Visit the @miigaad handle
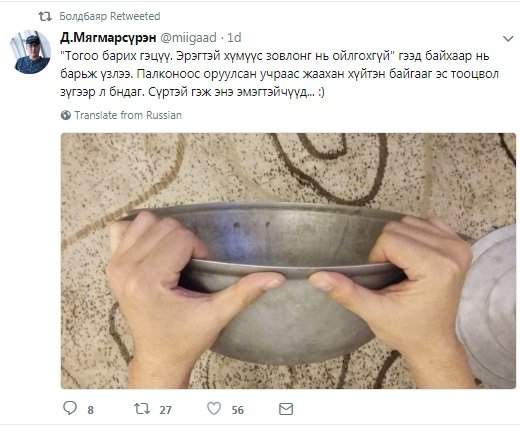This screenshot has width=520, height=427. click(188, 38)
